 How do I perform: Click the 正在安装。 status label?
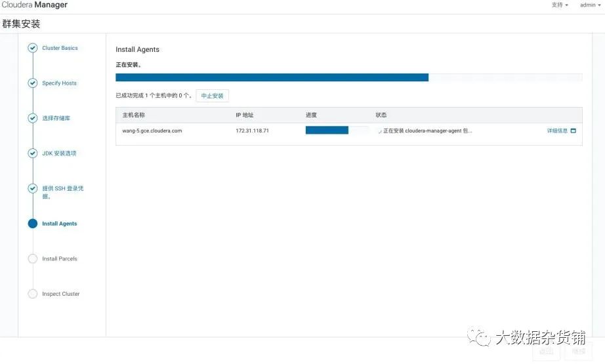pyautogui.click(x=129, y=65)
